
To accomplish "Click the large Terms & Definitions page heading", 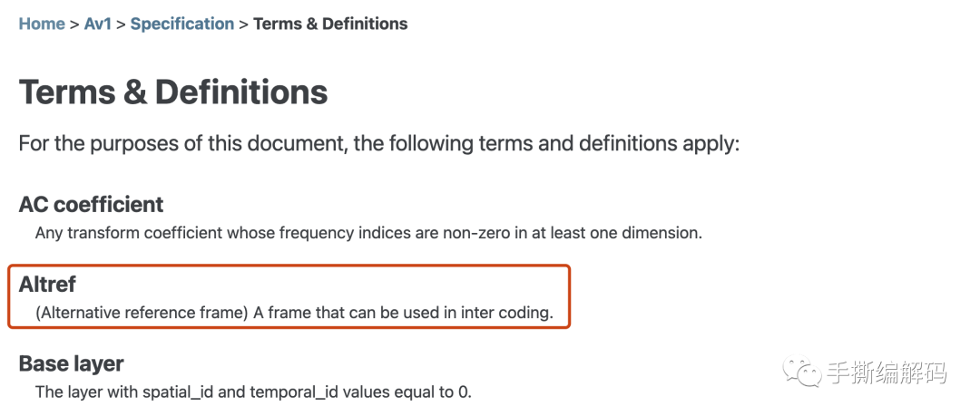I will click(x=173, y=92).
